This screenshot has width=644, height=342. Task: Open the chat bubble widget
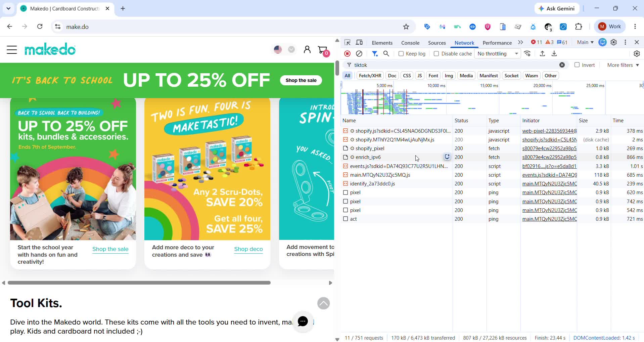[303, 322]
